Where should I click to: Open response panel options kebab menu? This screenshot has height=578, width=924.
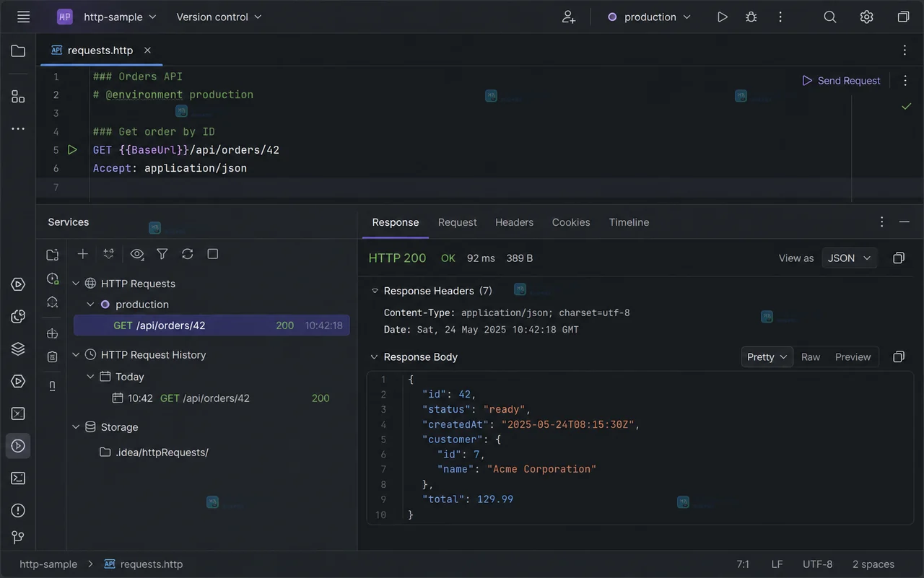pyautogui.click(x=881, y=222)
